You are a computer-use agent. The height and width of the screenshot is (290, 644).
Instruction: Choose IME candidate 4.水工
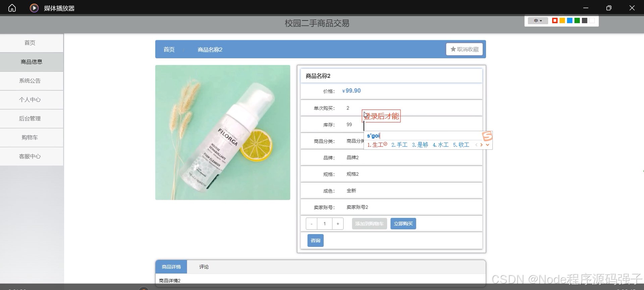[x=440, y=145]
